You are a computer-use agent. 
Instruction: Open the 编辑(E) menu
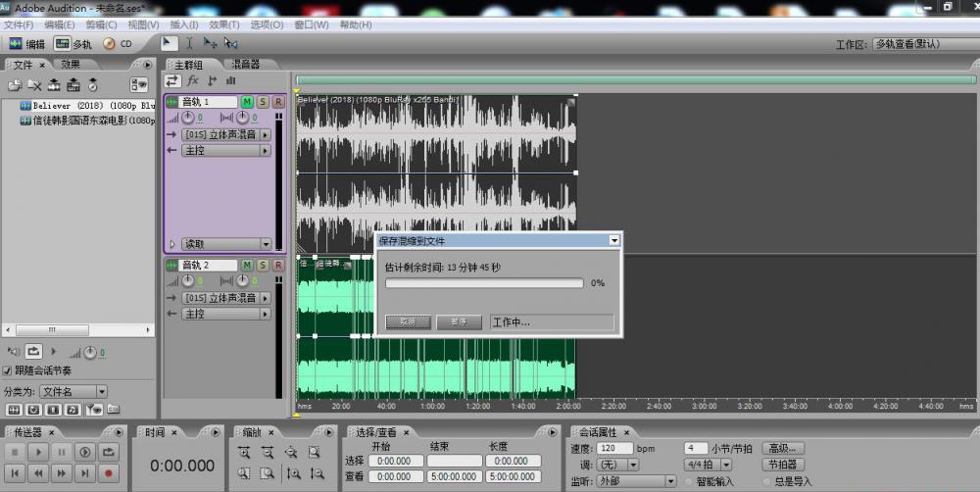coord(60,25)
